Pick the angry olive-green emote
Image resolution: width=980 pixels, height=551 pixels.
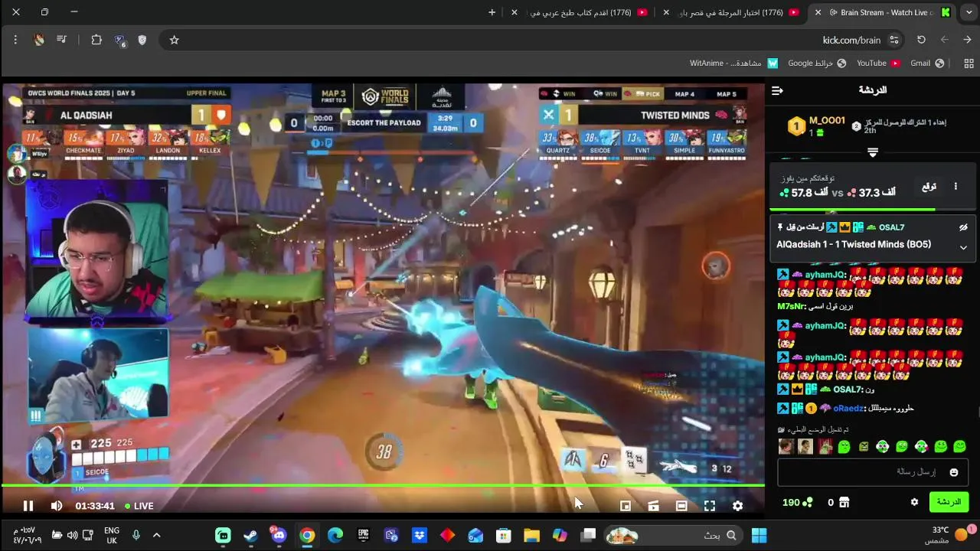(x=864, y=447)
